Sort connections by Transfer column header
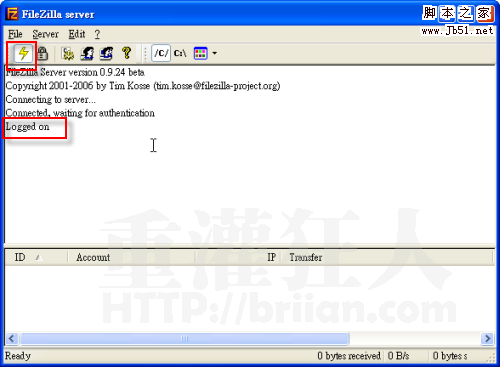500x367 pixels. tap(387, 257)
